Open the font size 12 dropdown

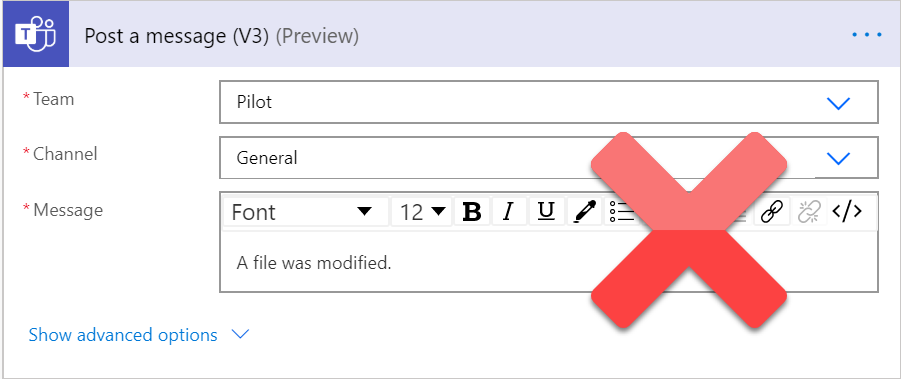pyautogui.click(x=422, y=212)
